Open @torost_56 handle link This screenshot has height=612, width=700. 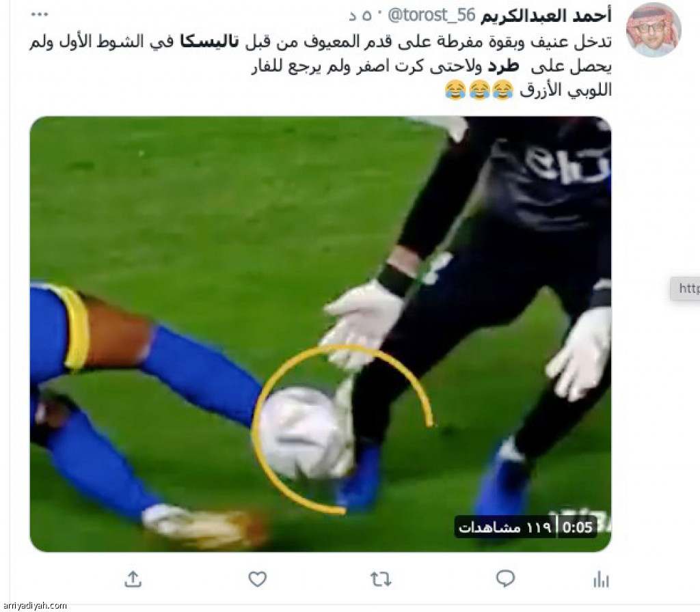click(x=432, y=16)
